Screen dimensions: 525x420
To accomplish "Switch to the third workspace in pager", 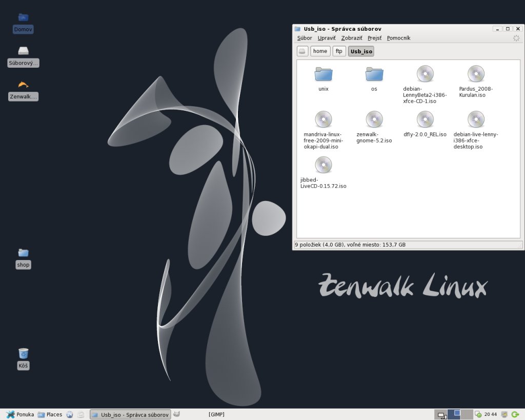I will tap(467, 415).
